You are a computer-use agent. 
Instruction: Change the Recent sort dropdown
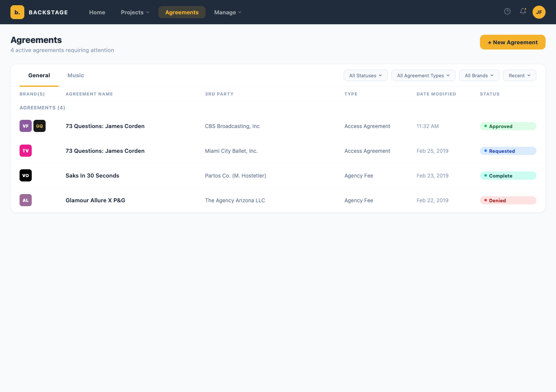tap(519, 76)
